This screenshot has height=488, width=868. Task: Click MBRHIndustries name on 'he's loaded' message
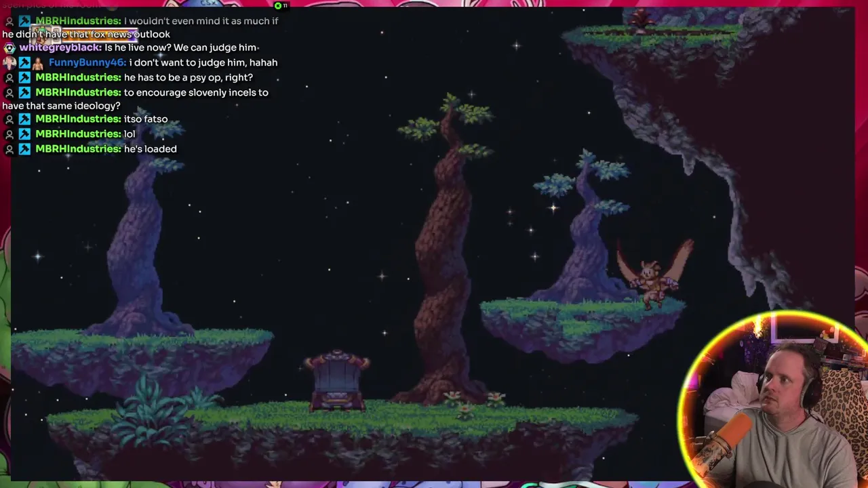click(78, 149)
